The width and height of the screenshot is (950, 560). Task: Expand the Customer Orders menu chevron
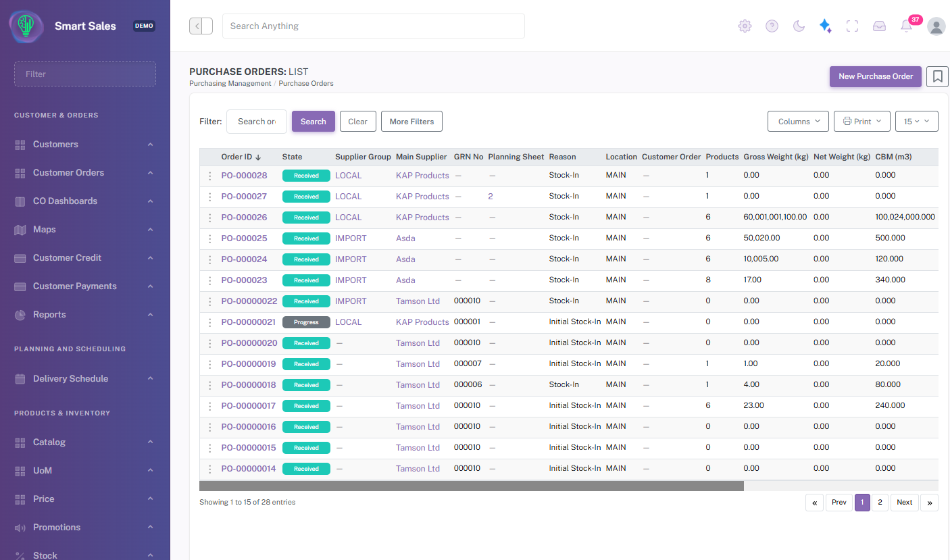point(150,173)
